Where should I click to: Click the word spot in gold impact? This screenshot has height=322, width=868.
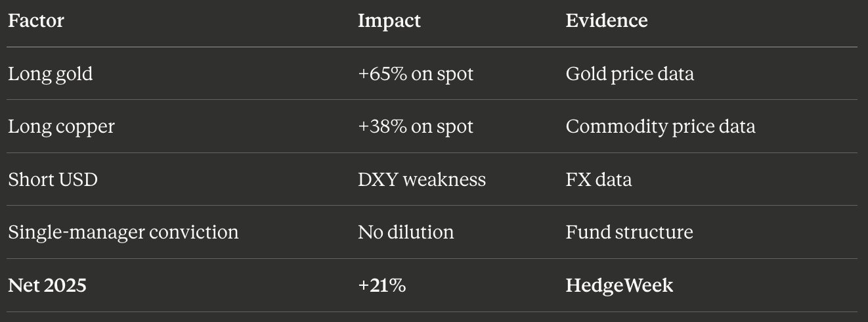click(455, 75)
